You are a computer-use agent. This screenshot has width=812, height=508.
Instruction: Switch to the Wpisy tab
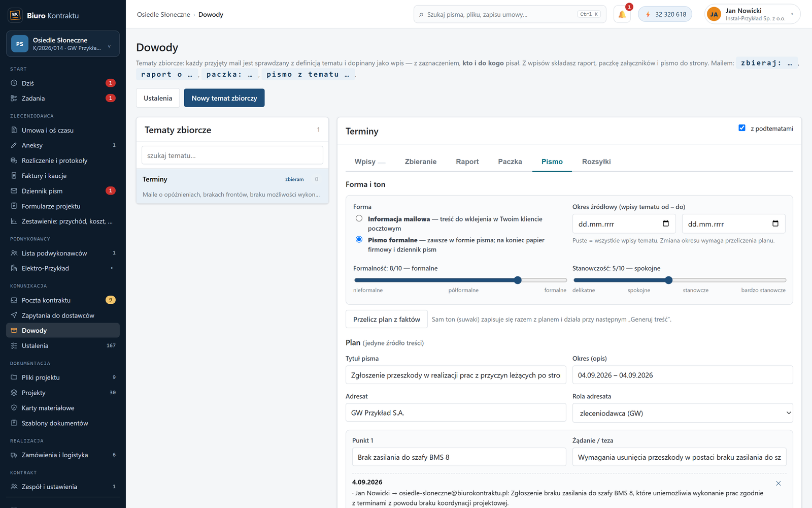pos(370,162)
